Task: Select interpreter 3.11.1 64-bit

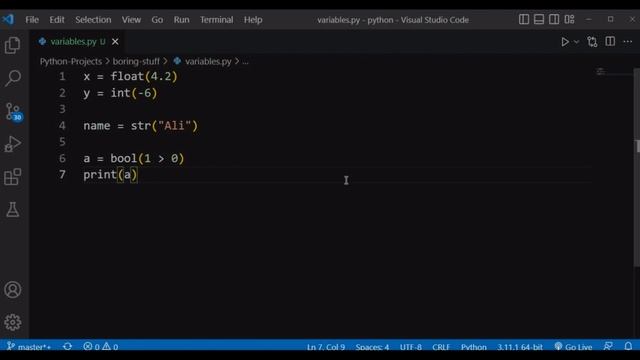Action: [x=520, y=347]
